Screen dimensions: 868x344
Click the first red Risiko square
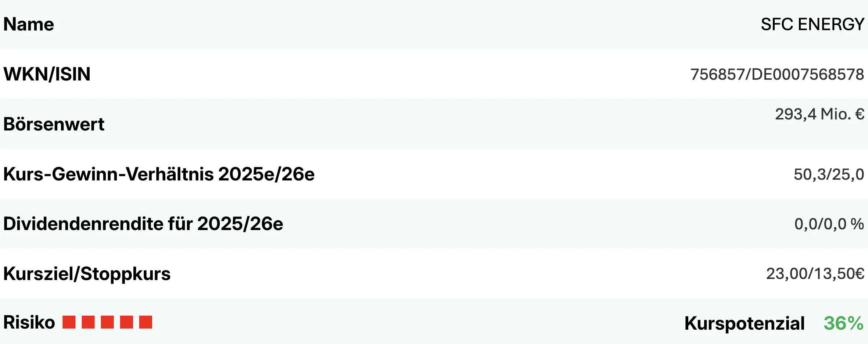69,322
